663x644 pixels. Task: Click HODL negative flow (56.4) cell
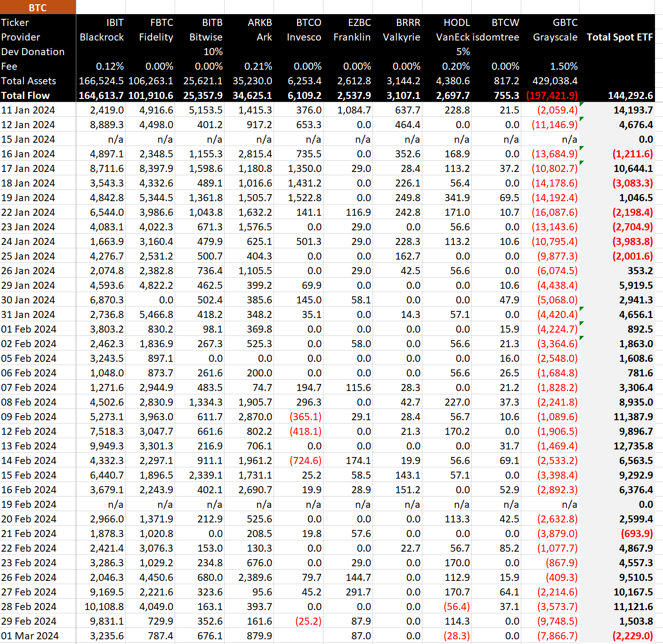[x=456, y=607]
